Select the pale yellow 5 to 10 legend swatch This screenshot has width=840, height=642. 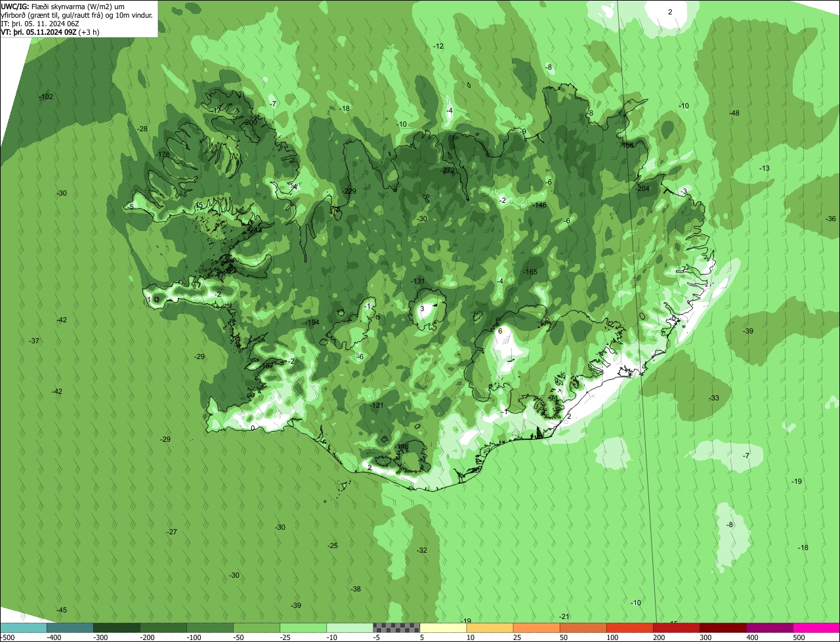click(443, 628)
